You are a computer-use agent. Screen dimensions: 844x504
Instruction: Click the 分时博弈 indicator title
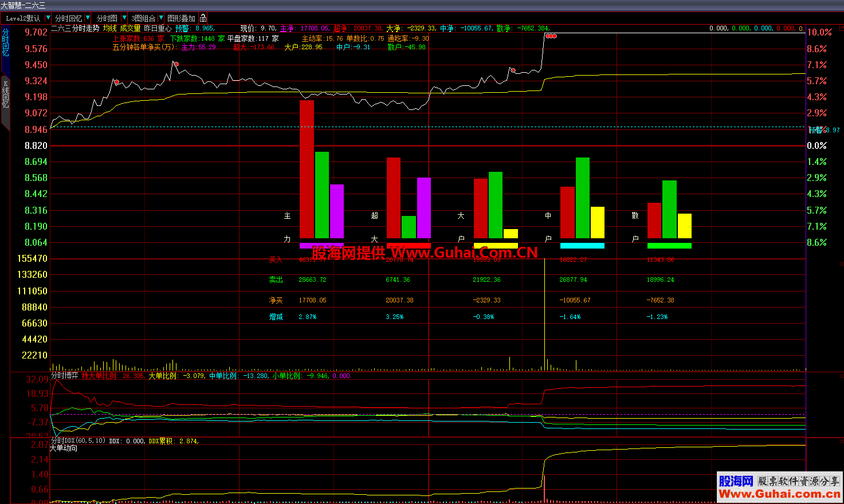click(x=65, y=376)
